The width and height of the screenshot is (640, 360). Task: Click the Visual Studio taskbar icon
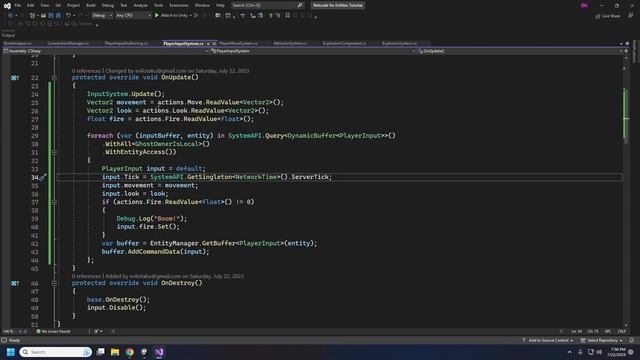[159, 352]
